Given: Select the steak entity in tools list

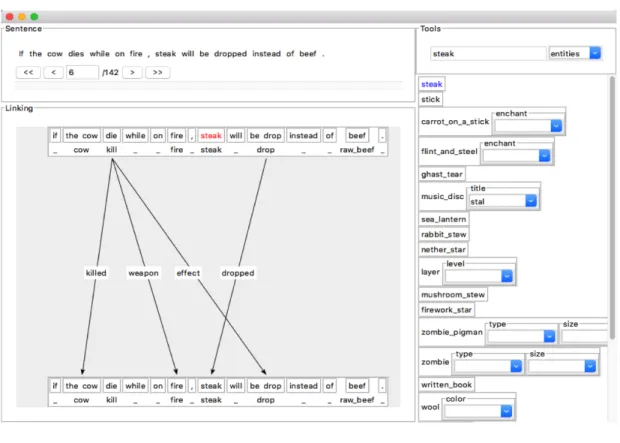Looking at the screenshot, I should 431,84.
